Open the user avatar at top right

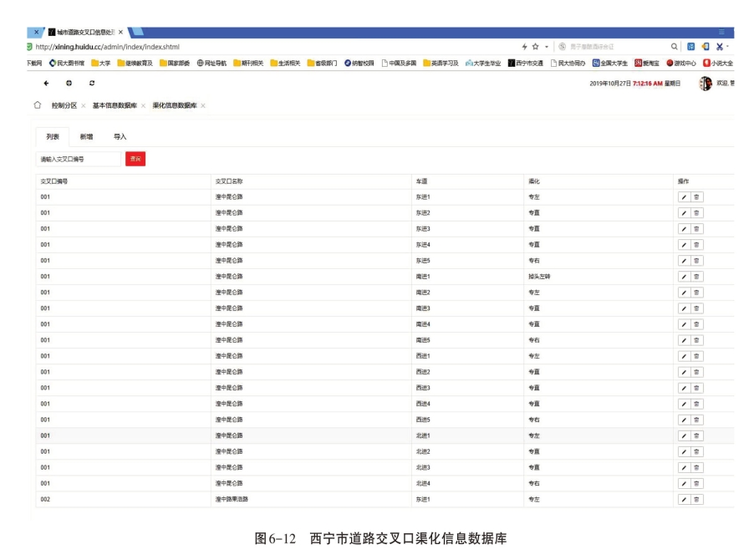click(705, 84)
